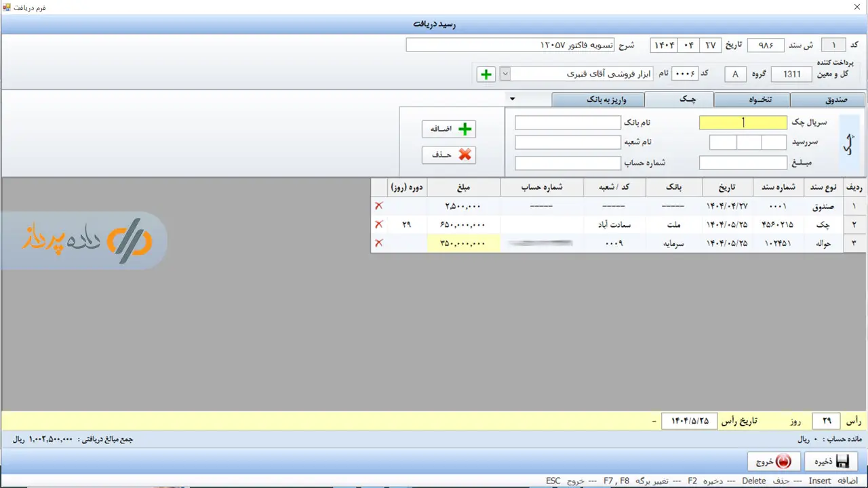Click the green plus icon beside payer name

pyautogui.click(x=486, y=74)
